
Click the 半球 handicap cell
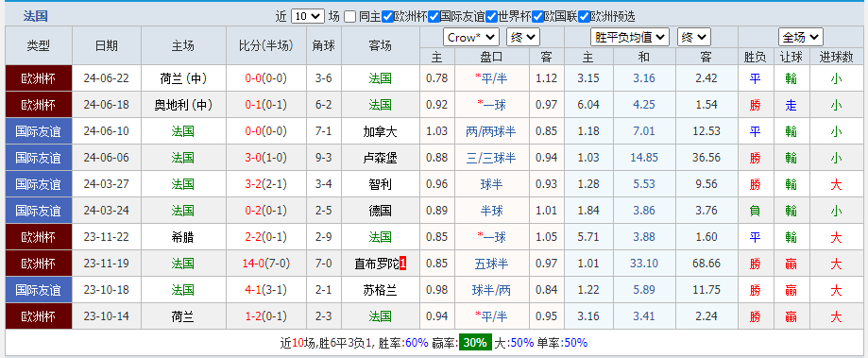click(x=491, y=211)
